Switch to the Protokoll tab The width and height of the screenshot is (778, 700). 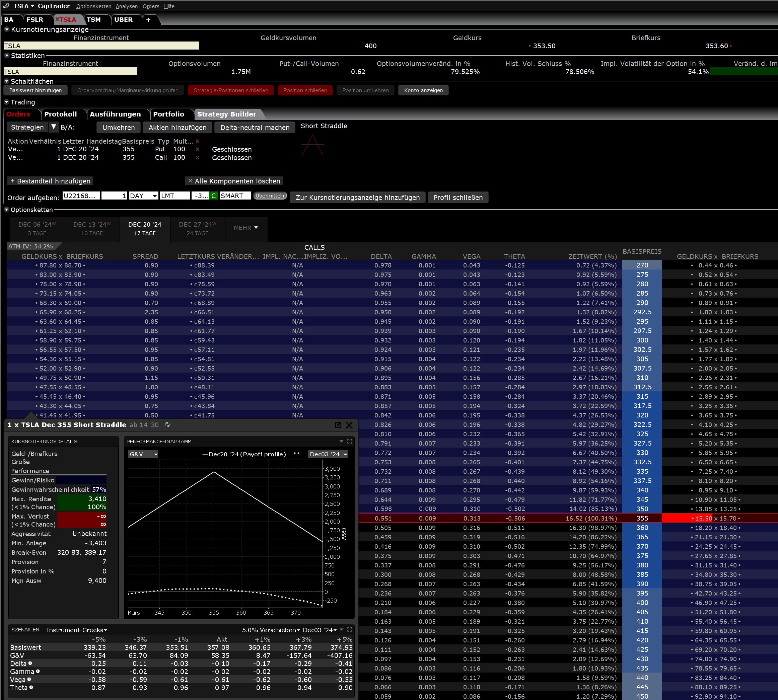61,114
